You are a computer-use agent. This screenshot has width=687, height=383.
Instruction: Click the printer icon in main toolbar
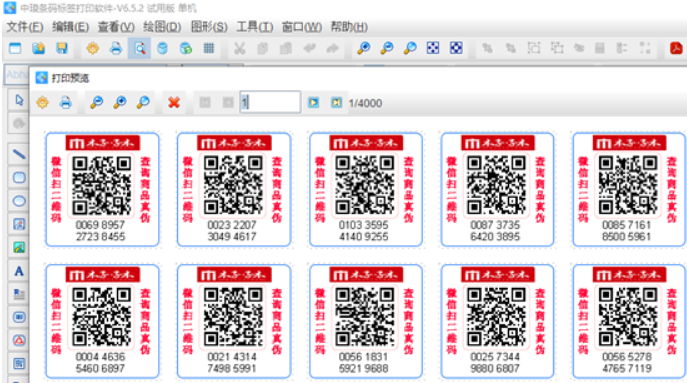pos(116,48)
